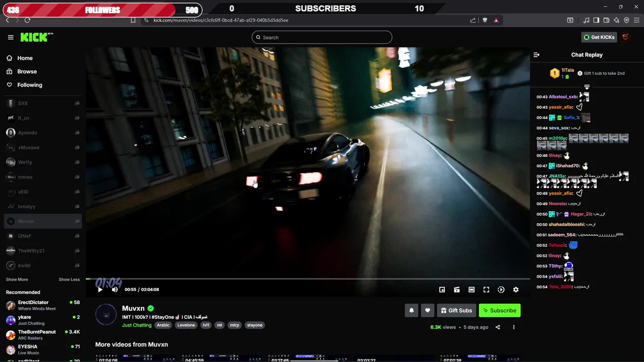The image size is (644, 362).
Task: Open video player settings gear
Action: point(516,290)
